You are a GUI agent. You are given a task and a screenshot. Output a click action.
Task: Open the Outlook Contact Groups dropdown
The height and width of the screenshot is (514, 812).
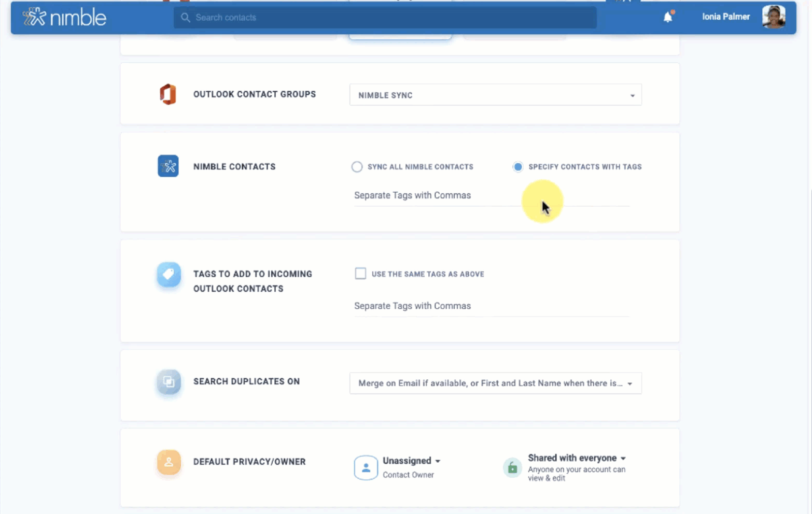click(x=495, y=95)
